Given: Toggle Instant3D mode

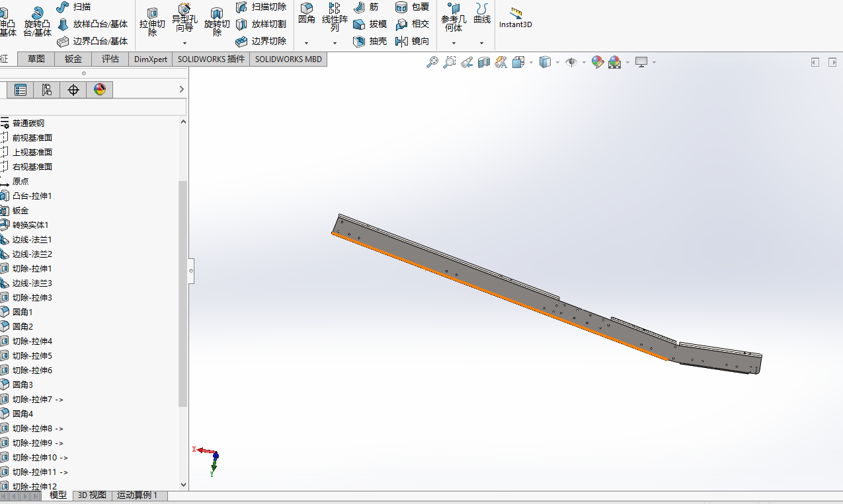Looking at the screenshot, I should tap(516, 18).
